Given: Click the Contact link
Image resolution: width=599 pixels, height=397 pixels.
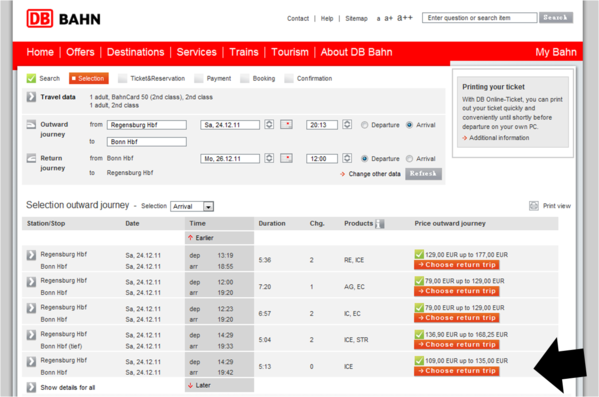Looking at the screenshot, I should tap(298, 18).
